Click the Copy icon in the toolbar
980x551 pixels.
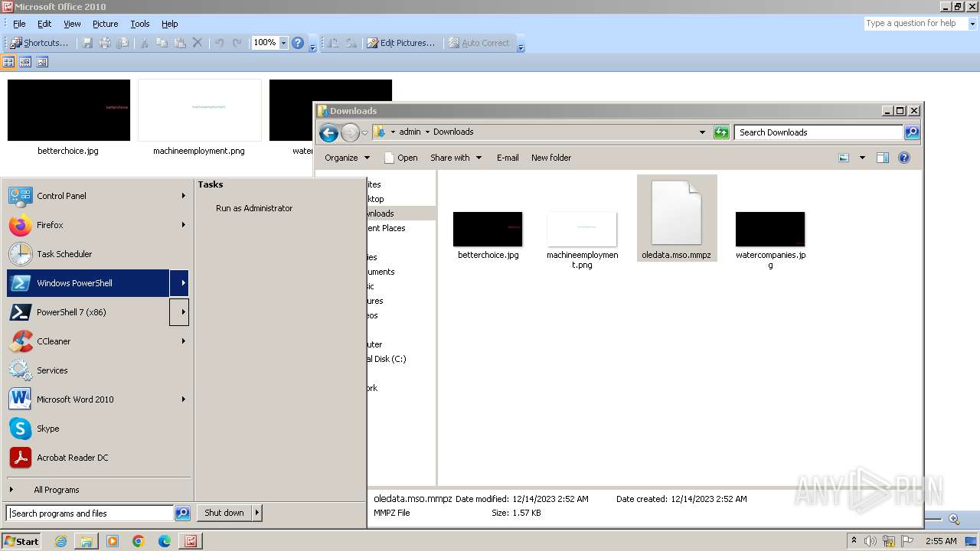coord(162,43)
